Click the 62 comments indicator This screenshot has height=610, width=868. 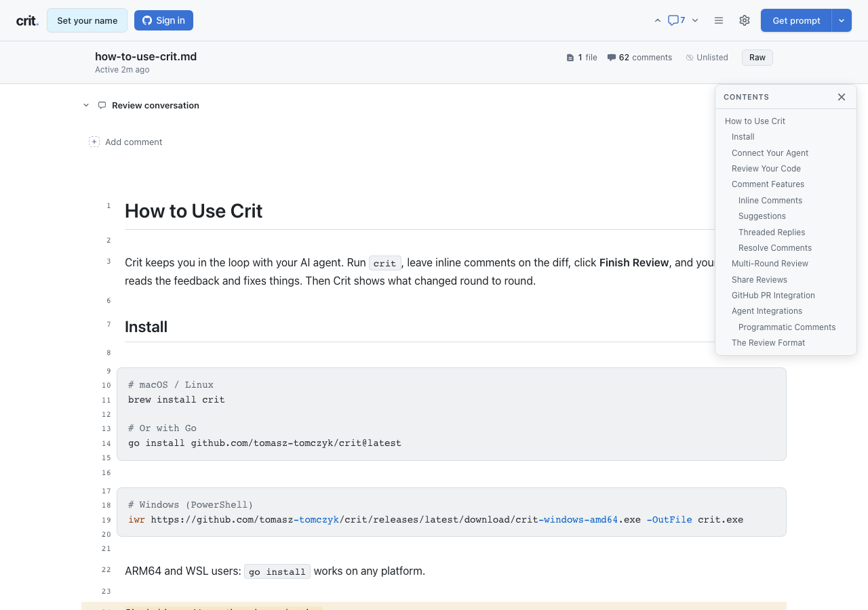pos(639,58)
